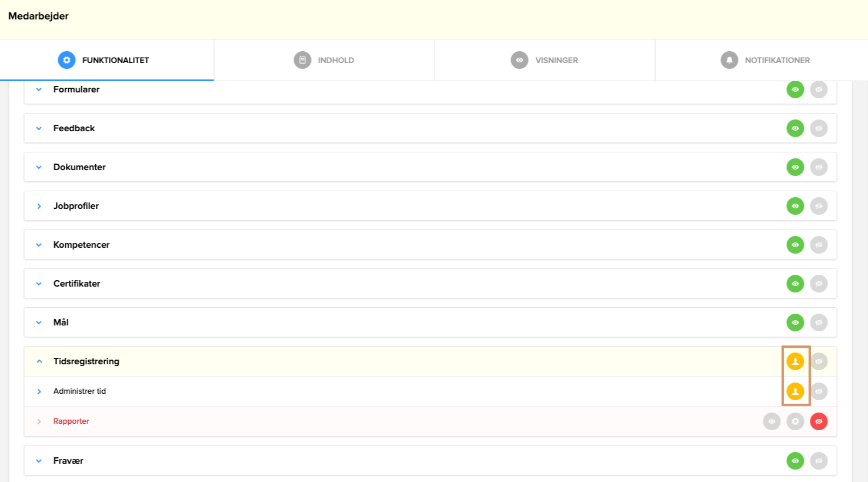Open the Notifikationer tab

point(765,60)
